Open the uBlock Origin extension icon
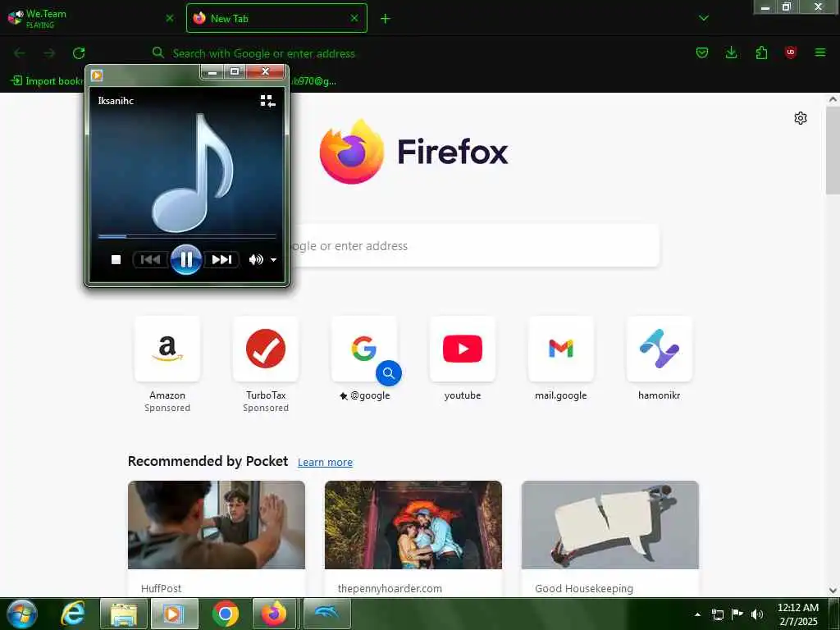Screen dimensions: 840x630 pos(791,52)
